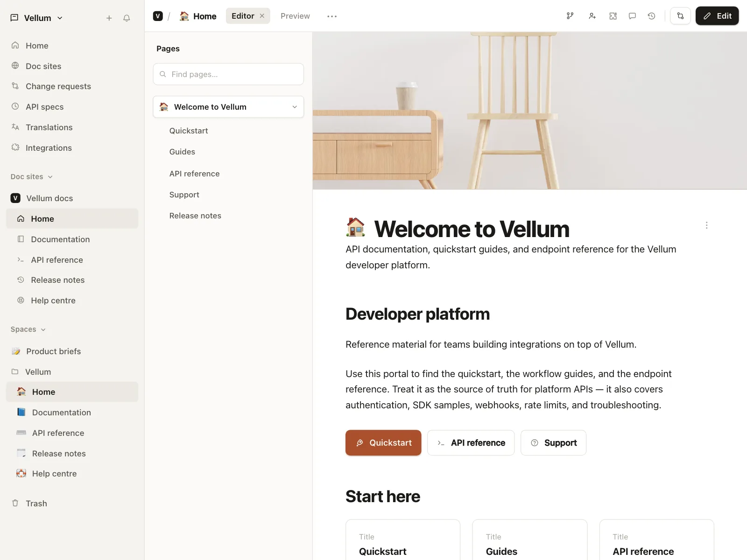Open Home under the Vellum docs site
747x560 pixels.
72,219
